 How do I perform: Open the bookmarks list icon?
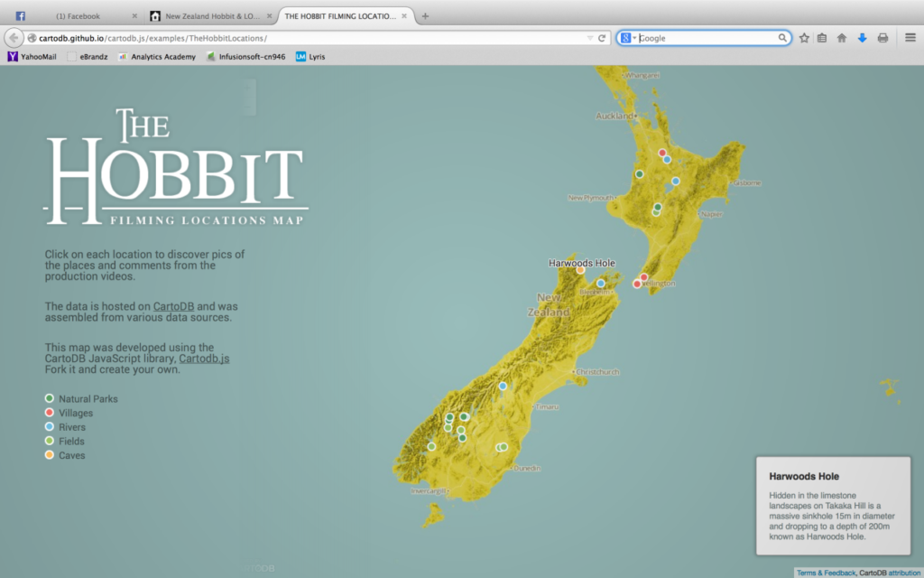point(822,38)
